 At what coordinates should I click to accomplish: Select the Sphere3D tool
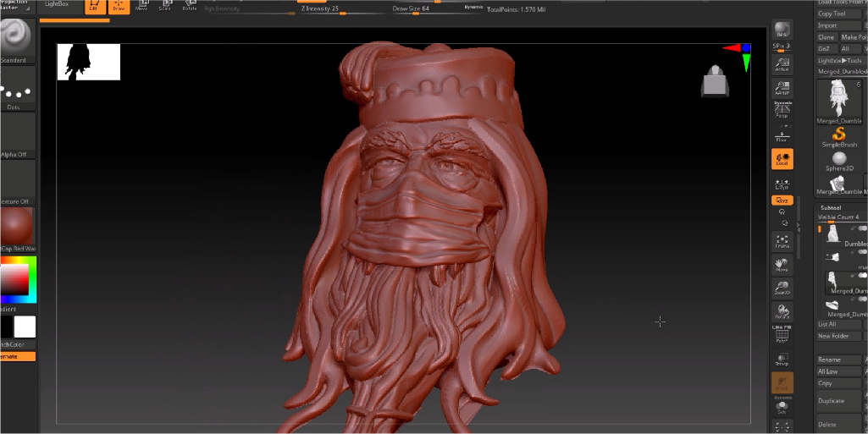839,161
